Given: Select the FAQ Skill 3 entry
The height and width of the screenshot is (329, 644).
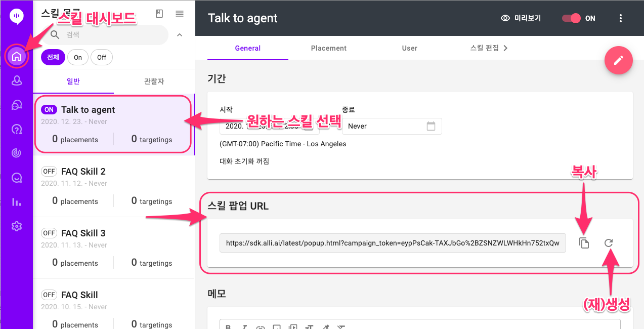Looking at the screenshot, I should coord(114,248).
